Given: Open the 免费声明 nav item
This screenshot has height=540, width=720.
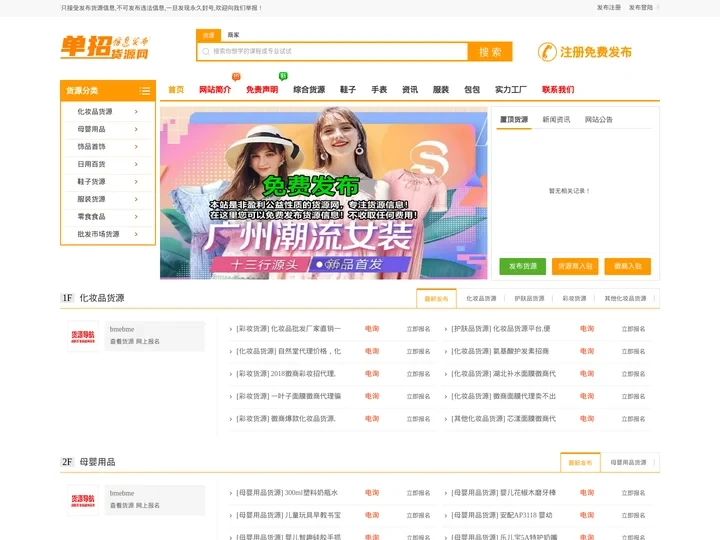Looking at the screenshot, I should (262, 90).
